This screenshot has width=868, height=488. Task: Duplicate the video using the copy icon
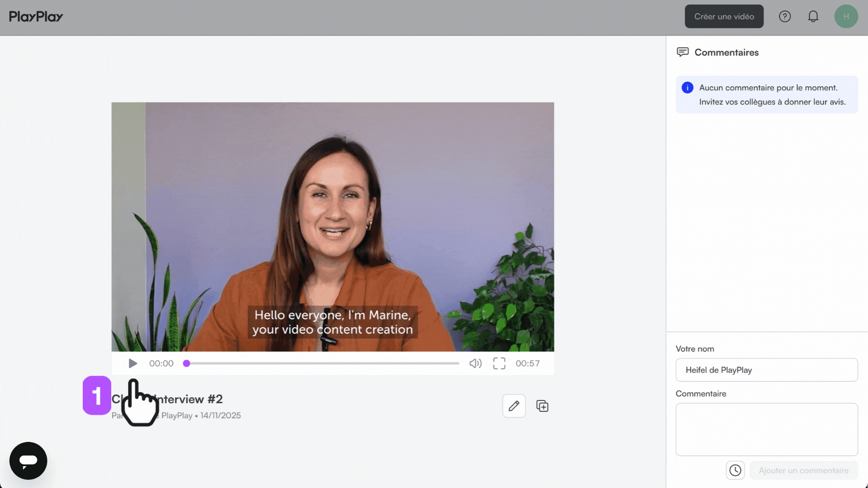click(x=542, y=406)
